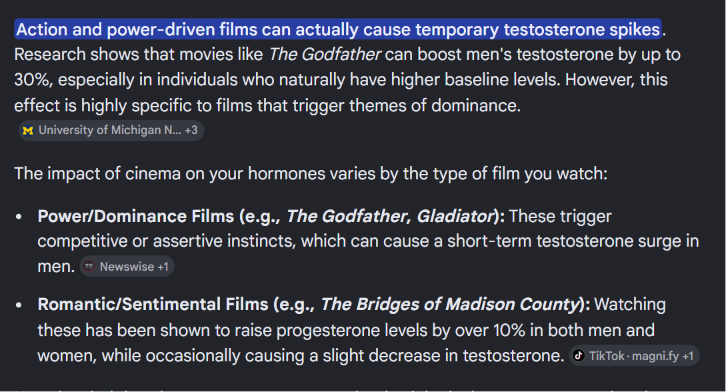Image resolution: width=726 pixels, height=392 pixels.
Task: Click the '30%' figure in the first paragraph
Action: coord(31,80)
